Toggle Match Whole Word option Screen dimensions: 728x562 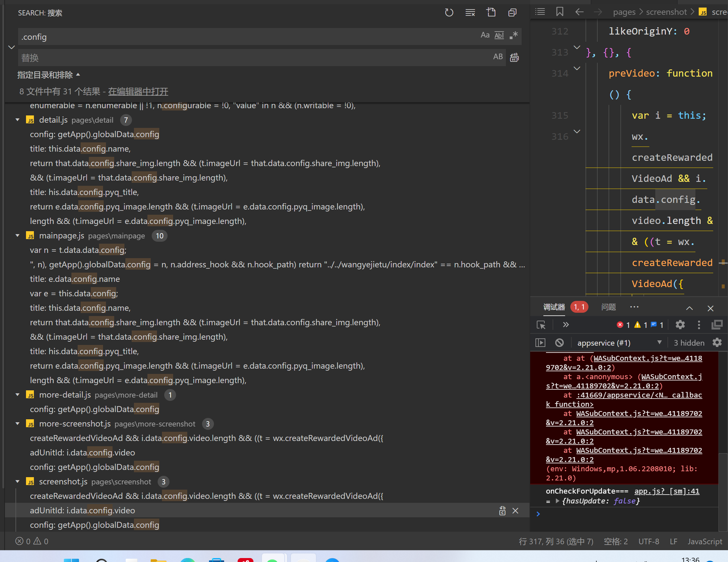coord(499,35)
